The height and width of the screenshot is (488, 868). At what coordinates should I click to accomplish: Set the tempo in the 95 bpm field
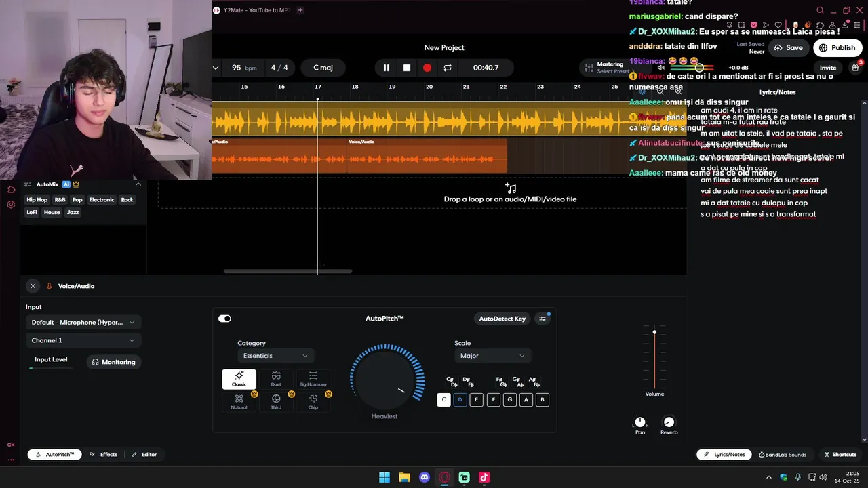tap(244, 68)
